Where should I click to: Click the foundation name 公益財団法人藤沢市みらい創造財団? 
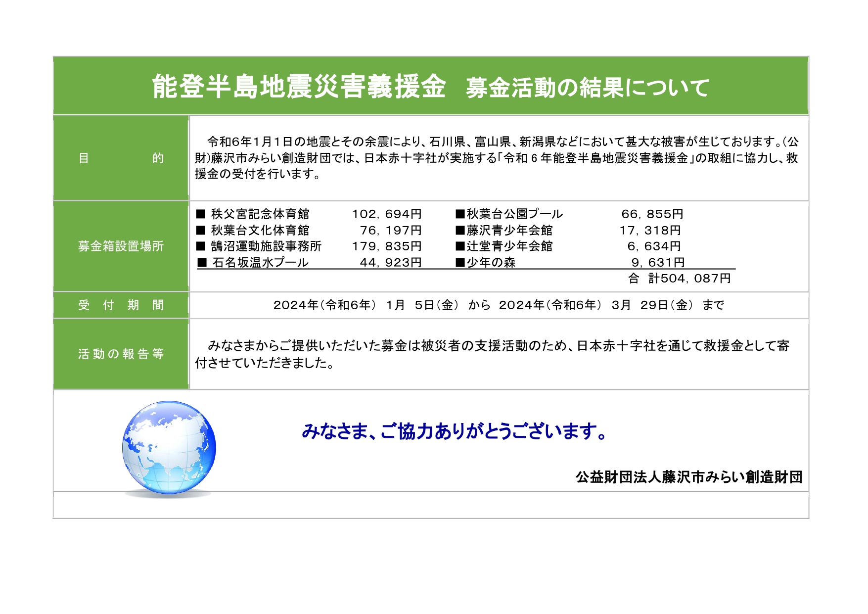688,477
